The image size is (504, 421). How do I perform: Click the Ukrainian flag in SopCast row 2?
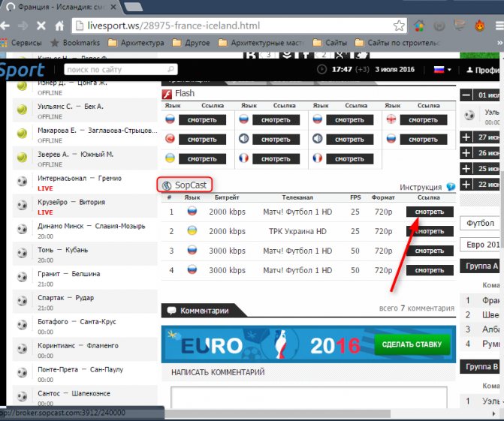click(192, 230)
